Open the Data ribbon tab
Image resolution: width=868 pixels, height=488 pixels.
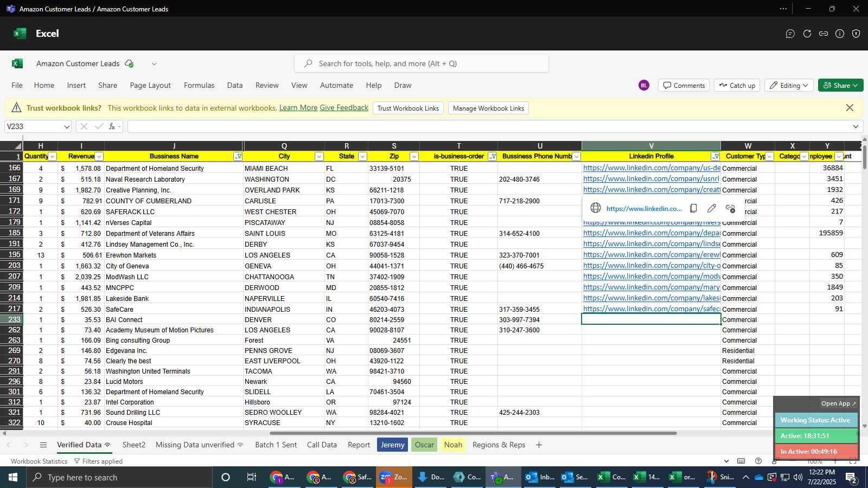point(235,85)
